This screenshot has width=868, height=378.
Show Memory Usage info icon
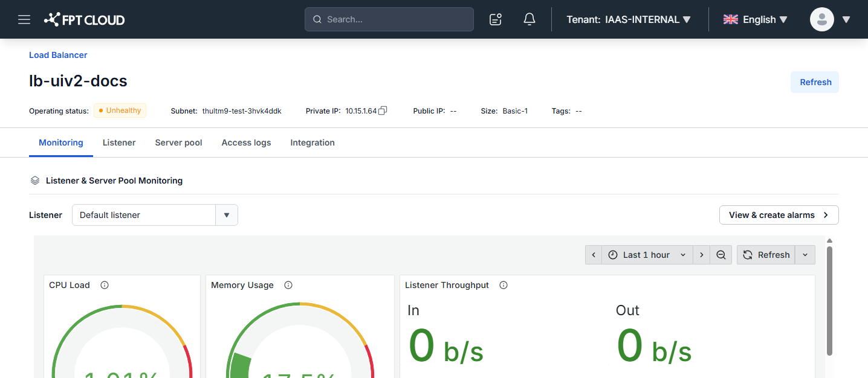[288, 285]
